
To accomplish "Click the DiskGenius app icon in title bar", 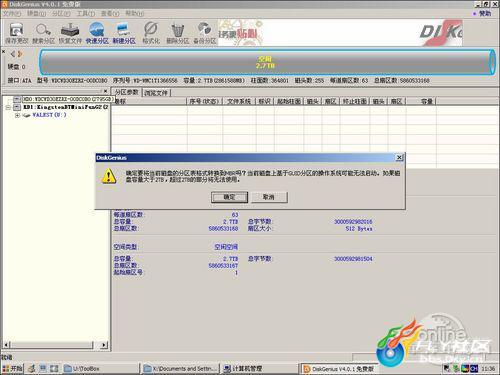I will (4, 4).
